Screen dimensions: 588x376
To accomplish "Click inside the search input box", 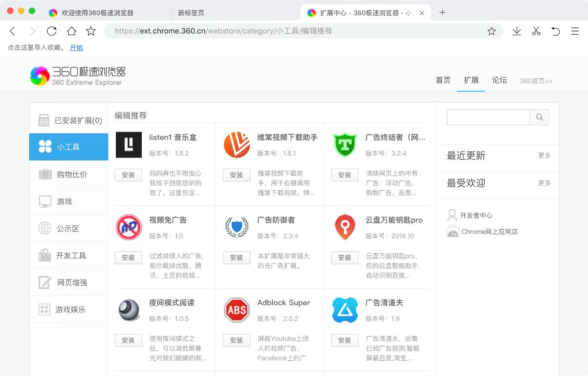I will coord(488,117).
